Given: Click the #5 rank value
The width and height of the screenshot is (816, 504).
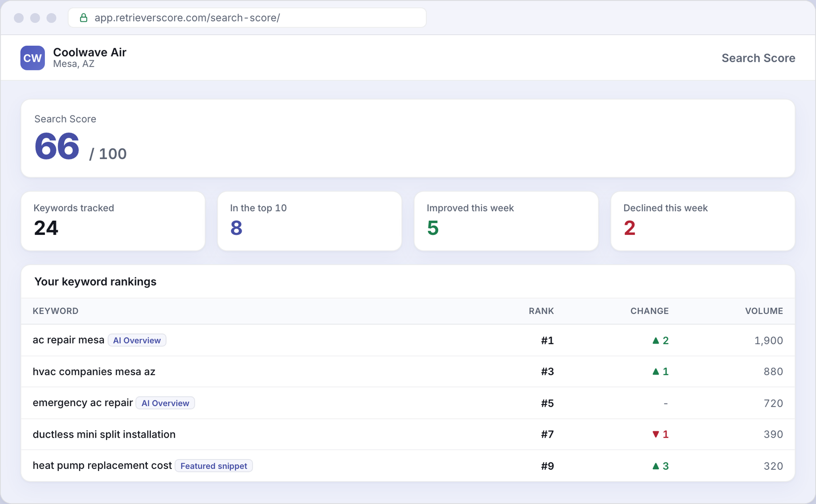Looking at the screenshot, I should click(547, 403).
